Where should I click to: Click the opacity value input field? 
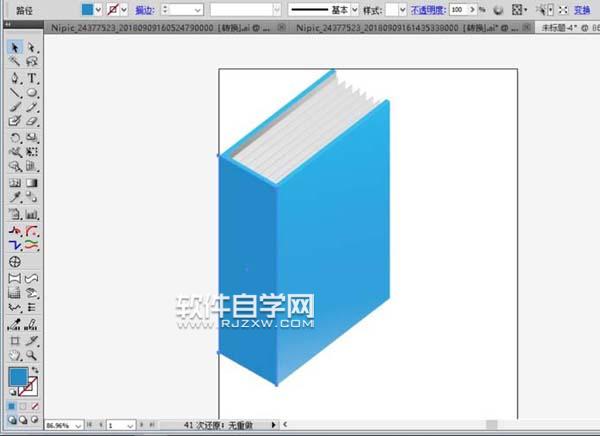coord(459,10)
